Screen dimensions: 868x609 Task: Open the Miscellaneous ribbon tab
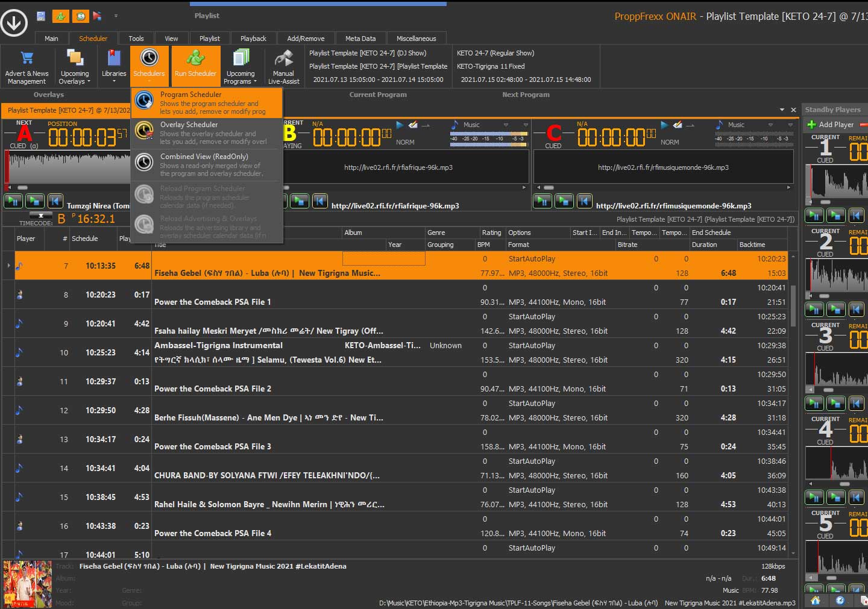pos(416,39)
